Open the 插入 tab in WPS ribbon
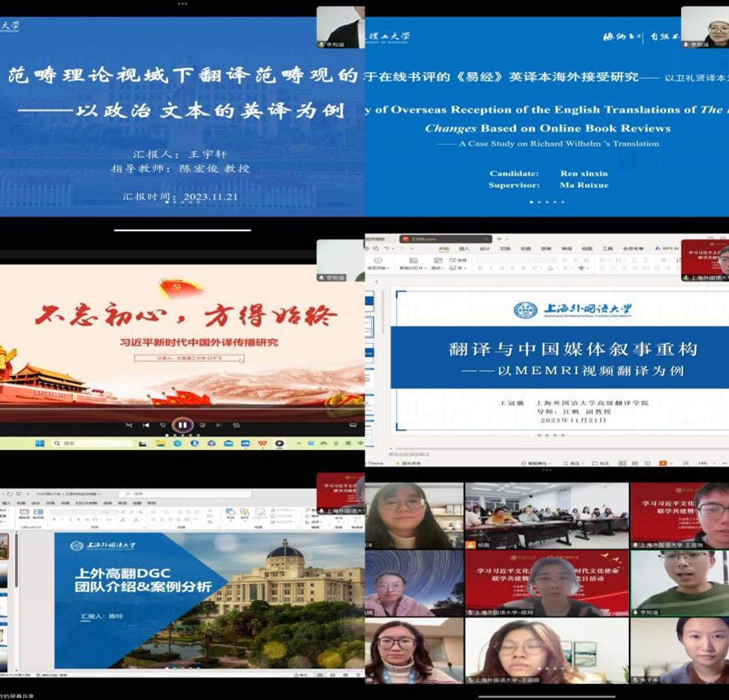 point(464,249)
